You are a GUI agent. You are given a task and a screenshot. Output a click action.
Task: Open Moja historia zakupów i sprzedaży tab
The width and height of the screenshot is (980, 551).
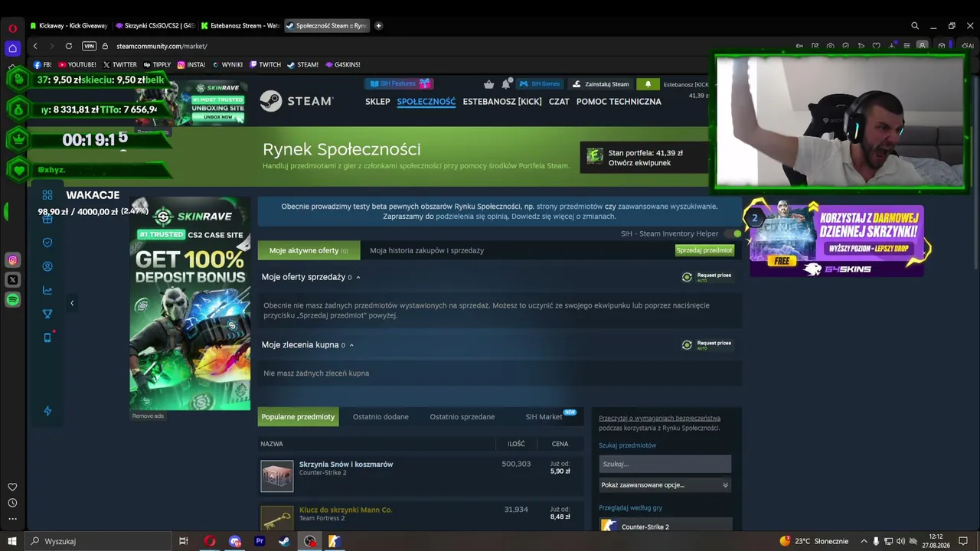pyautogui.click(x=427, y=250)
